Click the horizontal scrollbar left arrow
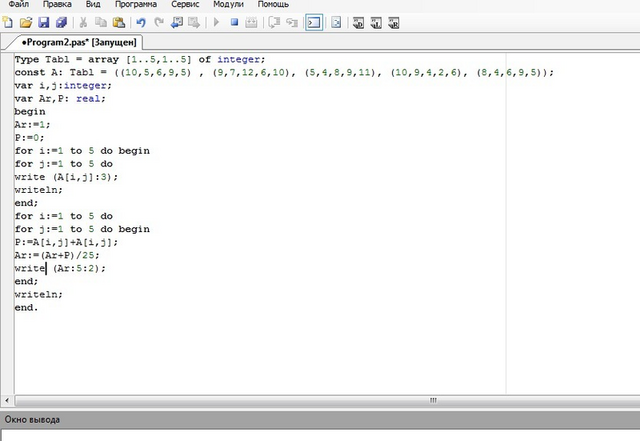Screen dimensions: 640x441 [7, 400]
